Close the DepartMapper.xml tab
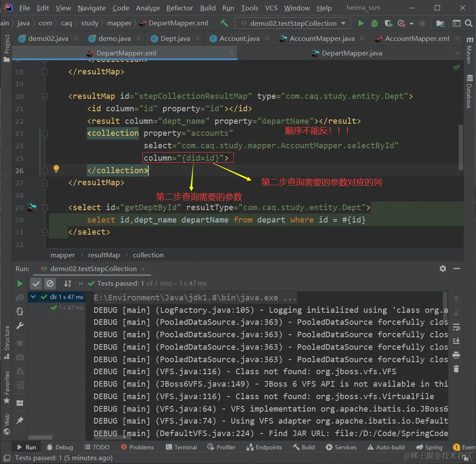 pos(232,53)
